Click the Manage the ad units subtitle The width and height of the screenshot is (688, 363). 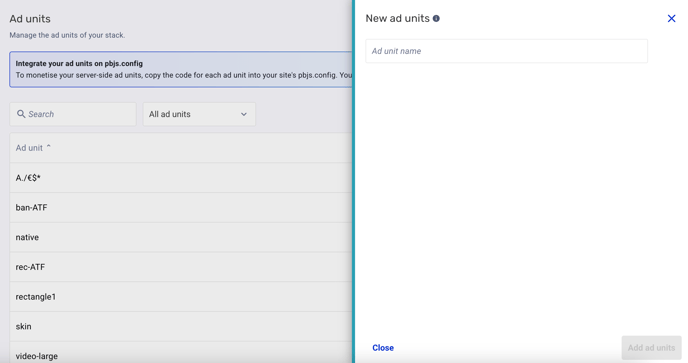click(67, 35)
